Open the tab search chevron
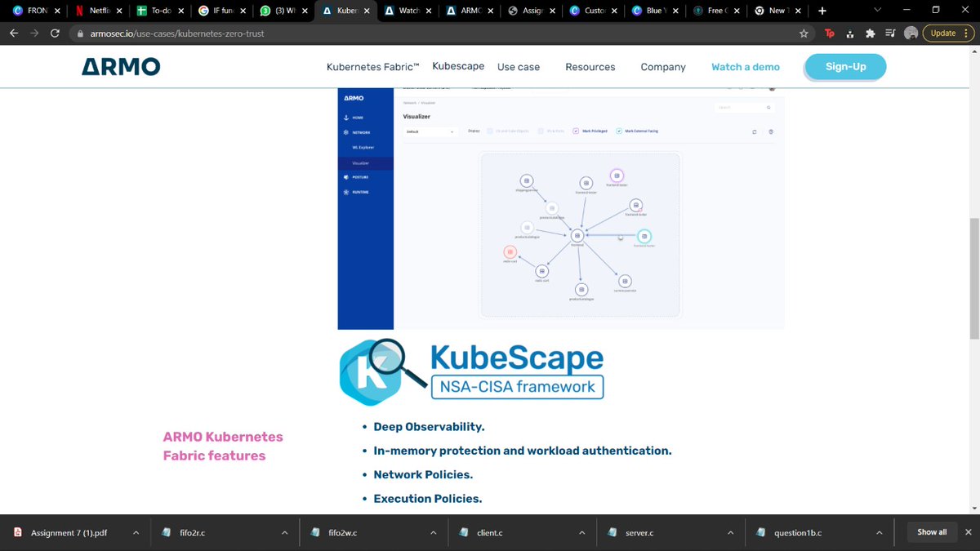The height and width of the screenshot is (551, 980). (878, 11)
